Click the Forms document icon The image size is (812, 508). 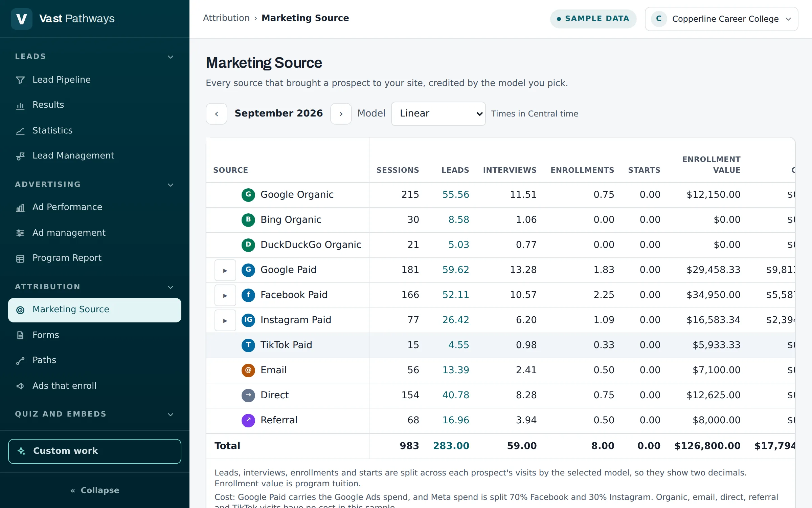point(20,335)
